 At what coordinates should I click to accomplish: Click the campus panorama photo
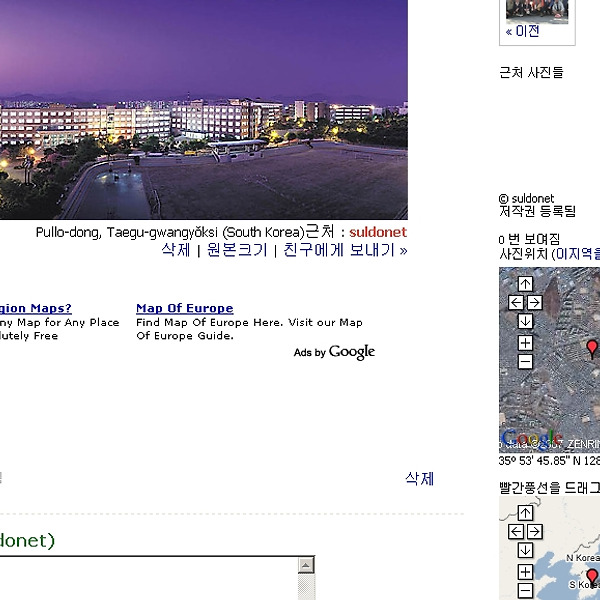[200, 110]
